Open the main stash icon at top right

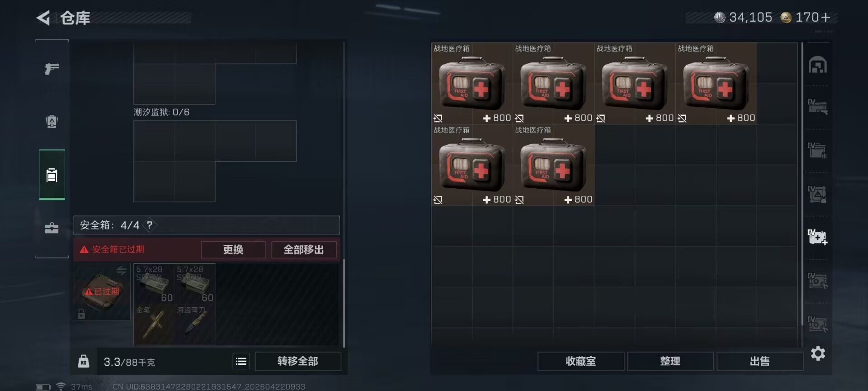point(817,65)
